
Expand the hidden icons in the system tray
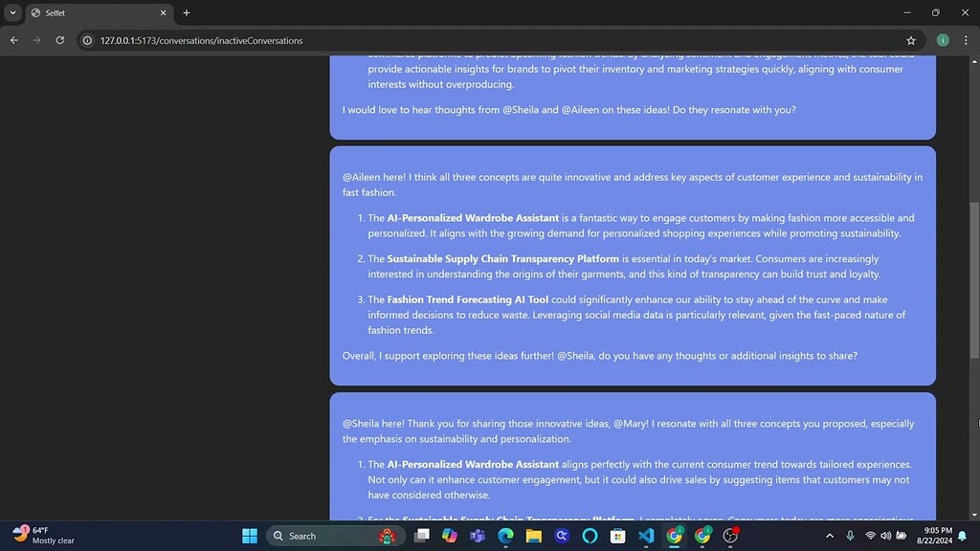(830, 536)
